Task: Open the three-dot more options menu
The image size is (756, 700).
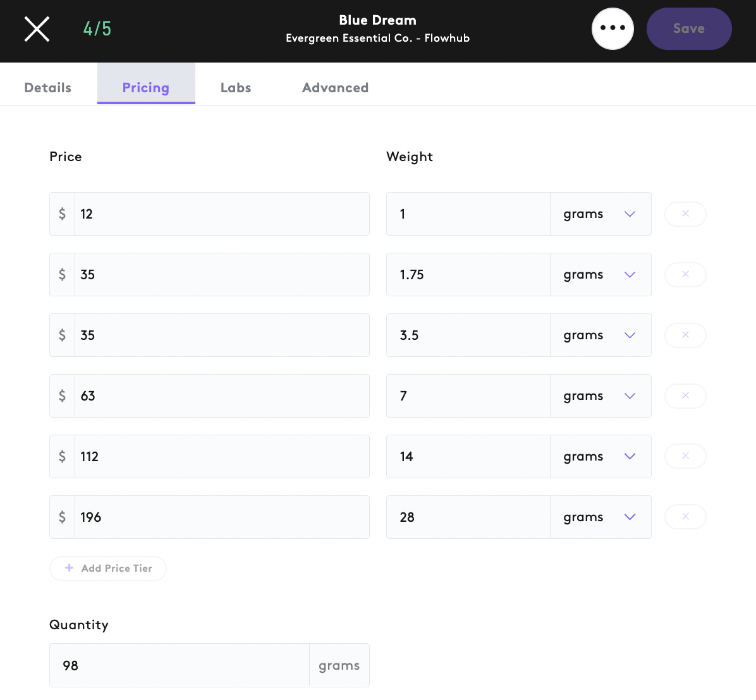Action: click(613, 28)
